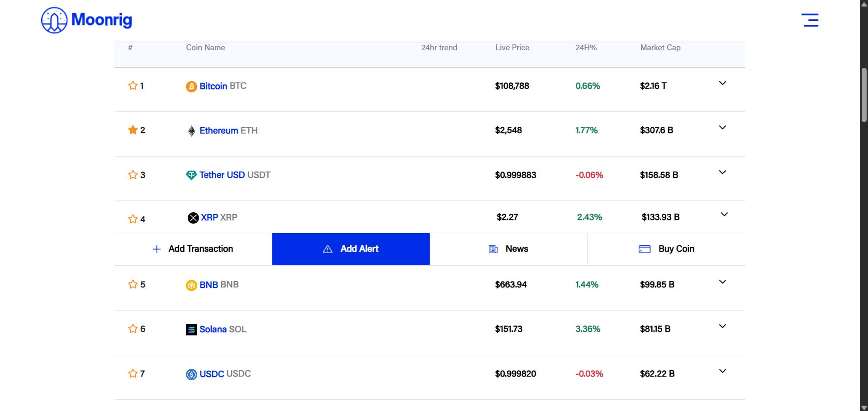The image size is (868, 411).
Task: Open the News tab for XRP
Action: point(508,249)
